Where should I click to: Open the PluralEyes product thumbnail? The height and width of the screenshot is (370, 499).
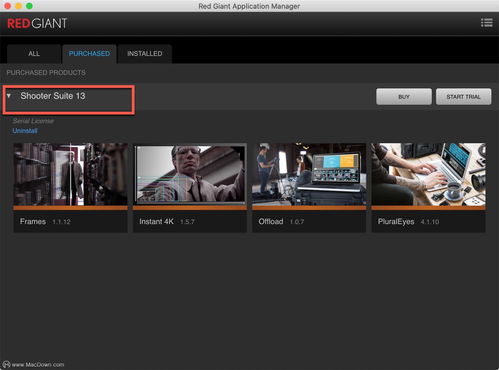(428, 174)
